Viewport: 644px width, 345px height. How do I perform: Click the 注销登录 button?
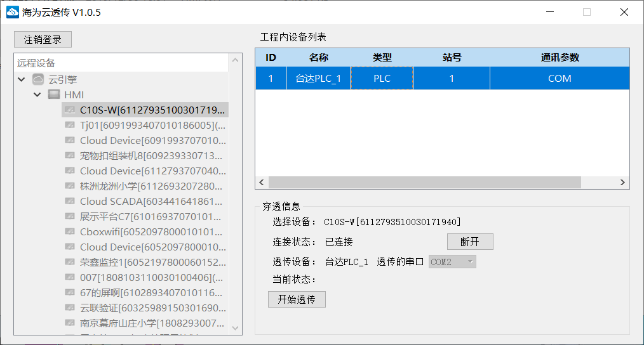pos(43,39)
